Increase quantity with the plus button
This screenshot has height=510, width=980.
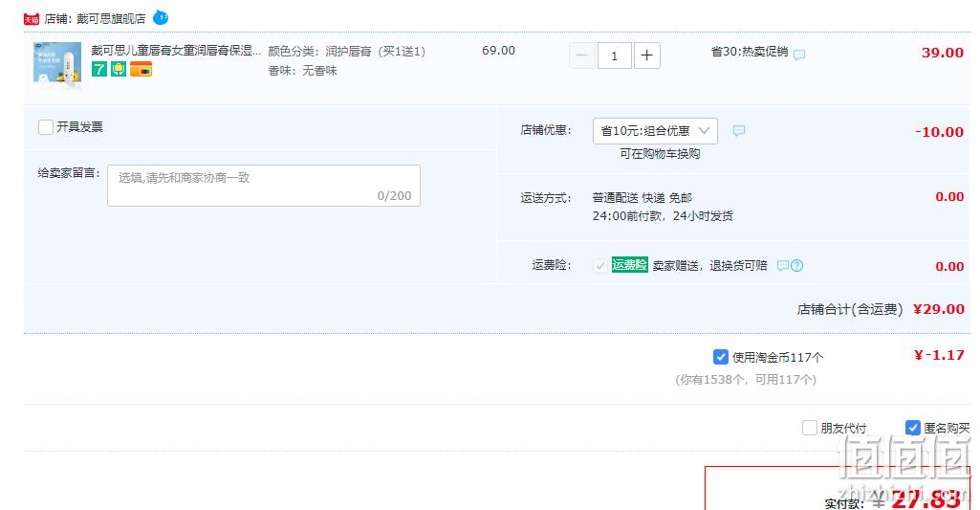647,55
